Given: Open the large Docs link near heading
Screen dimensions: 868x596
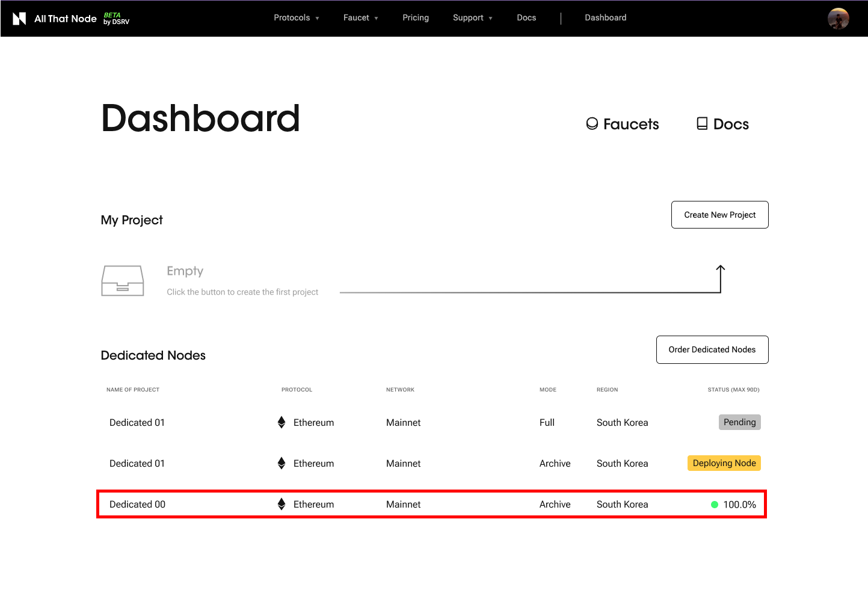Looking at the screenshot, I should pos(722,124).
